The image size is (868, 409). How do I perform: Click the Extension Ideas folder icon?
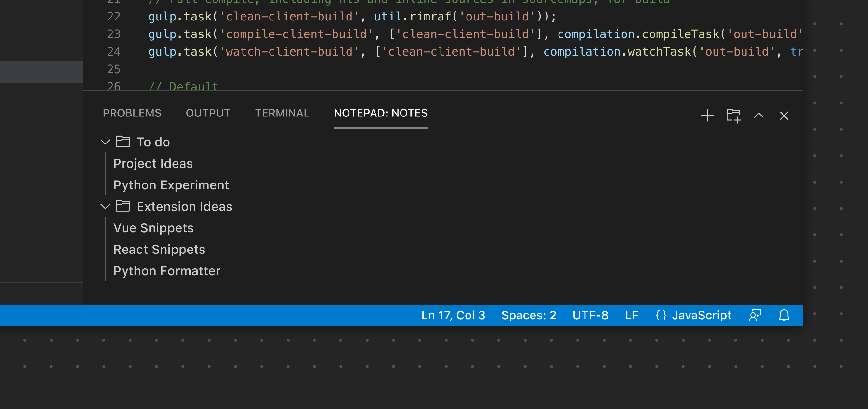[123, 206]
